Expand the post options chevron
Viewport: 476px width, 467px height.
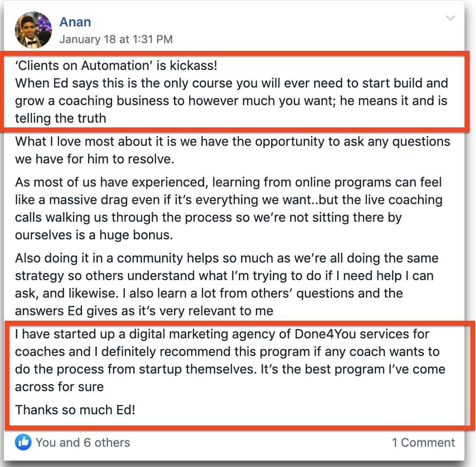(x=450, y=18)
